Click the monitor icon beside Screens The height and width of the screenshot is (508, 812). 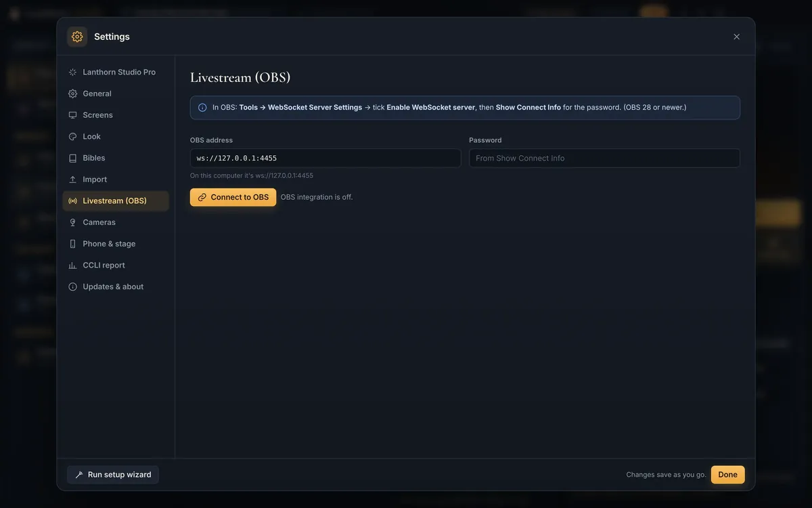72,115
